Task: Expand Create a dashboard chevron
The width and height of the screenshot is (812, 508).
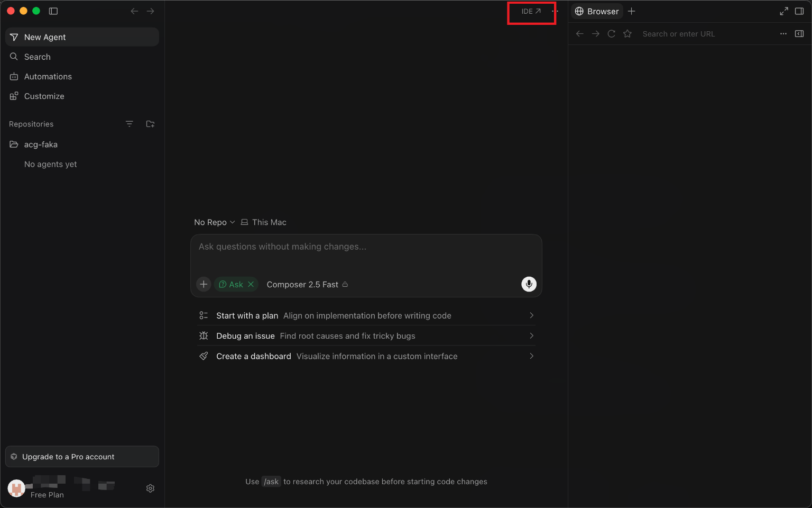Action: (531, 356)
